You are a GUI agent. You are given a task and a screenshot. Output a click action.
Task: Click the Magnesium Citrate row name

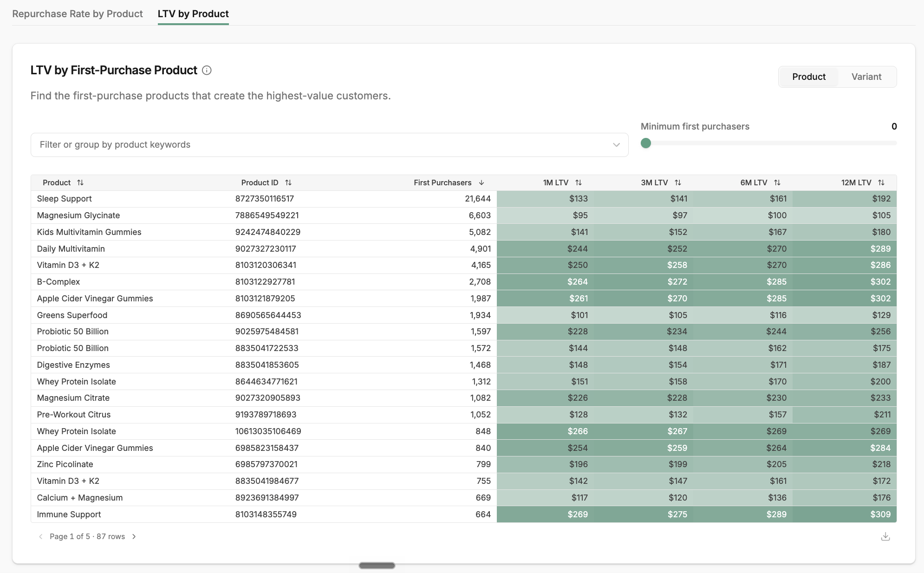click(73, 398)
